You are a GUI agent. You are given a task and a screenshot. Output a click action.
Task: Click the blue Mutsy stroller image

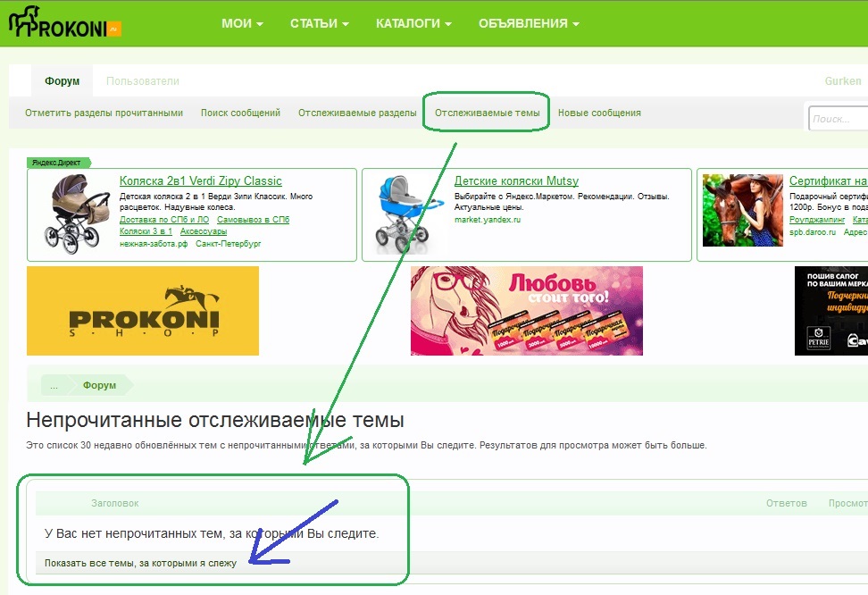coord(407,214)
